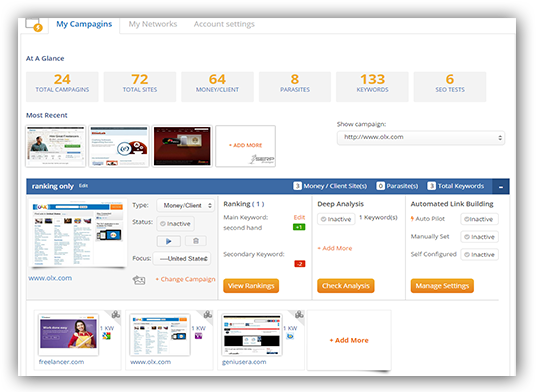Viewport: 536px width, 392px height.
Task: Toggle the Manually Set Inactive switch
Action: pyautogui.click(x=479, y=237)
